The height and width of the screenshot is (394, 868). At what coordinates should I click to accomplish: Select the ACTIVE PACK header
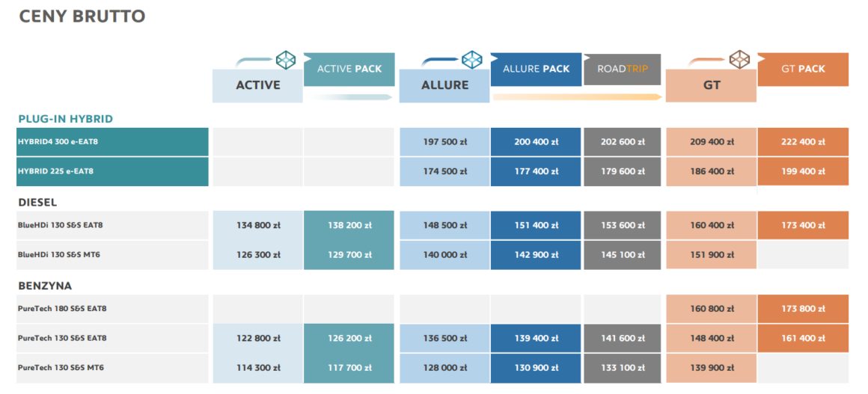(349, 69)
